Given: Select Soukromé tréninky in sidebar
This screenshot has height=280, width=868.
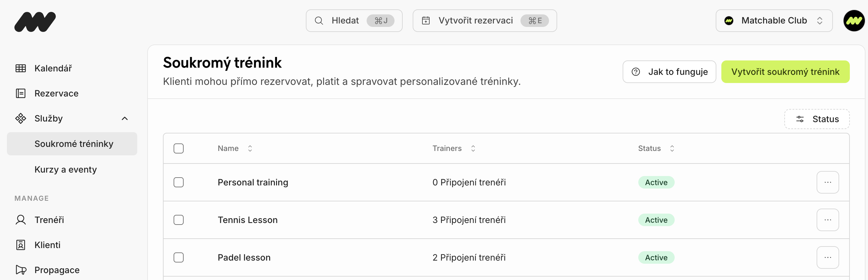Looking at the screenshot, I should click(x=73, y=144).
